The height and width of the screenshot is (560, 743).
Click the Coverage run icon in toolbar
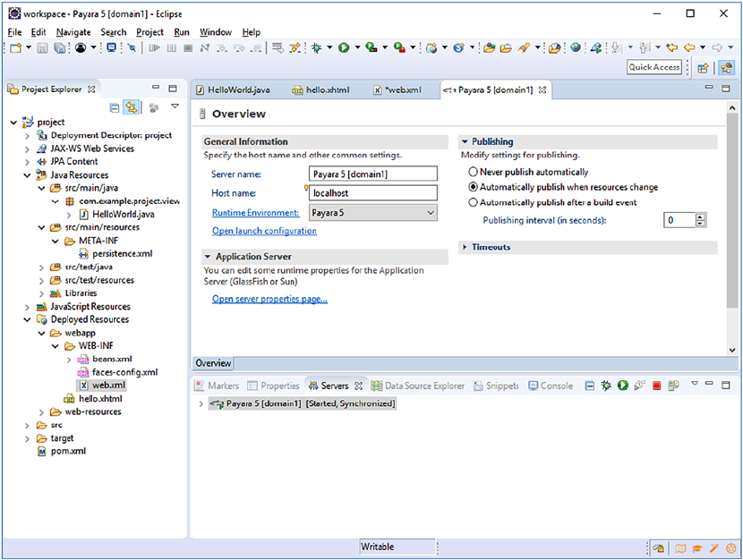coord(371,47)
